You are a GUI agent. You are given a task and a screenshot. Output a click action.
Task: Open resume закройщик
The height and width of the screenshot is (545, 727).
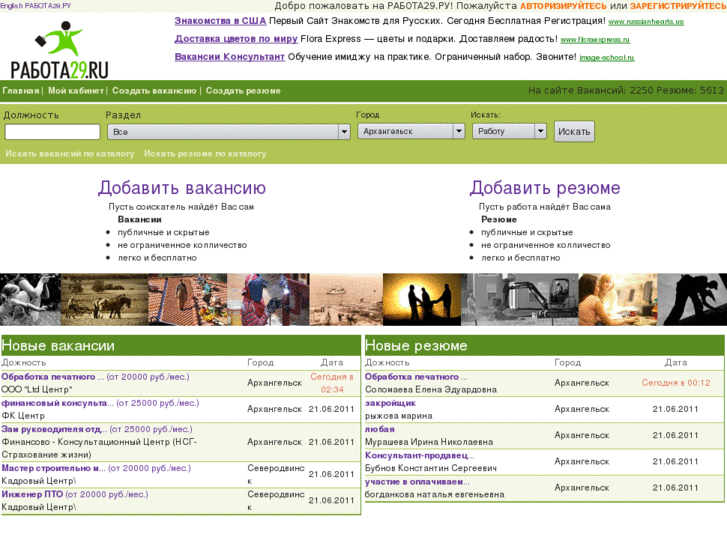pyautogui.click(x=390, y=403)
